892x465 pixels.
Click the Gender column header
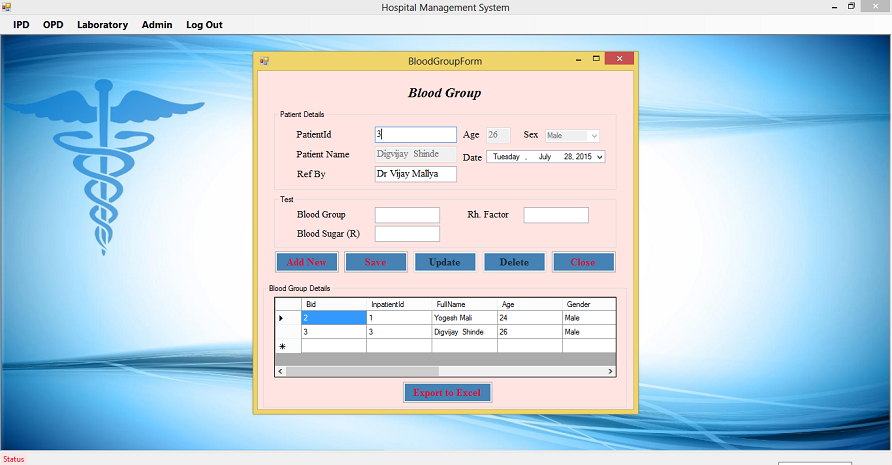(589, 304)
